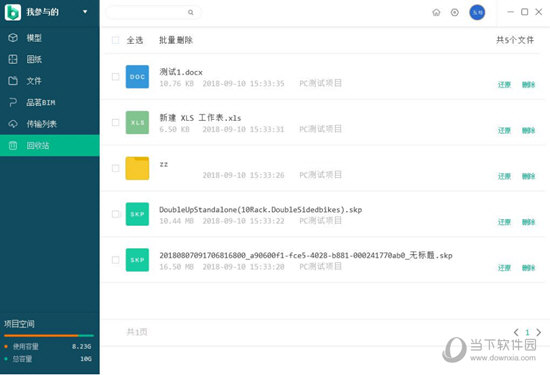Click the 共5个文件 file count

tap(515, 40)
